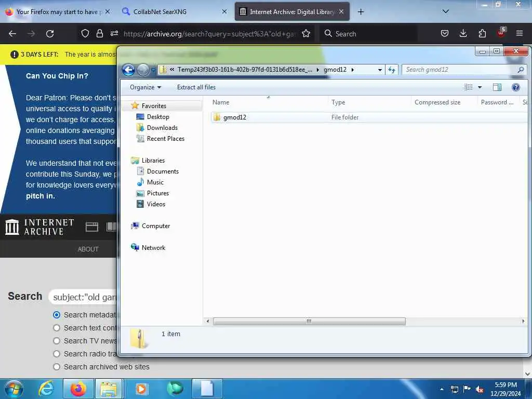Reload the Firefox page
Image resolution: width=532 pixels, height=399 pixels.
(x=50, y=34)
